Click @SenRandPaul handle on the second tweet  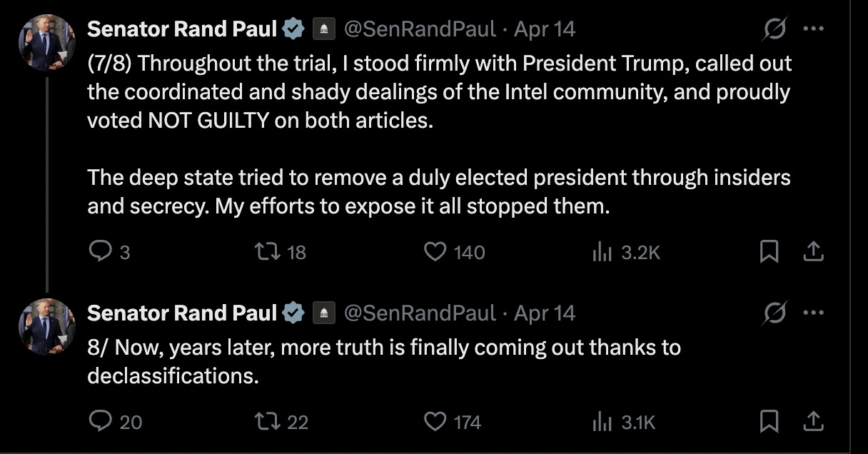click(x=420, y=313)
